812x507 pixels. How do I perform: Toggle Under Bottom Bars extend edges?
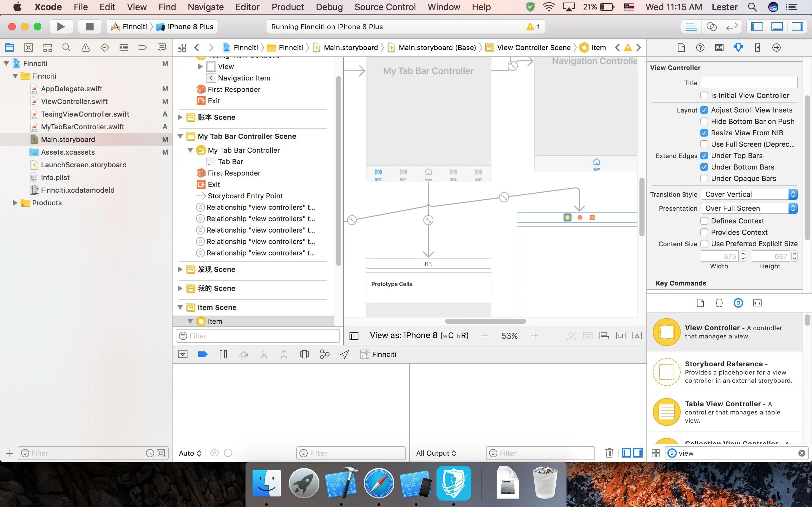(x=704, y=167)
